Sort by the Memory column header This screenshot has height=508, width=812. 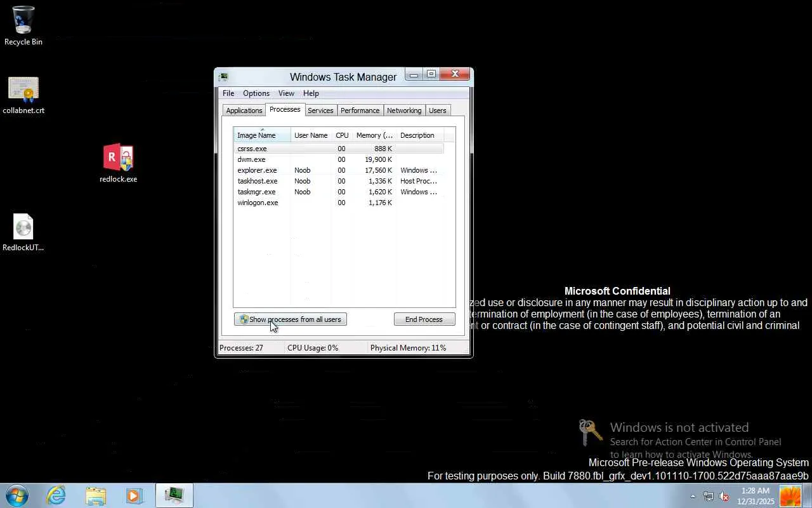(x=374, y=135)
